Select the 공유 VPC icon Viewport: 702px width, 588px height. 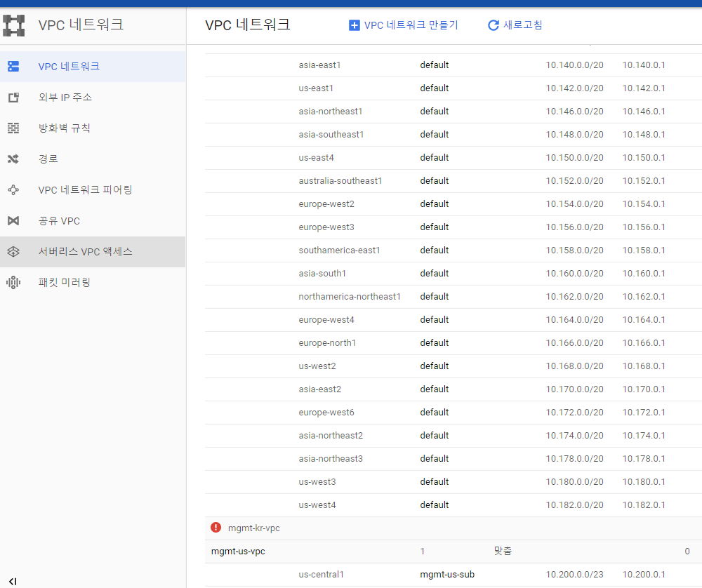pos(13,220)
